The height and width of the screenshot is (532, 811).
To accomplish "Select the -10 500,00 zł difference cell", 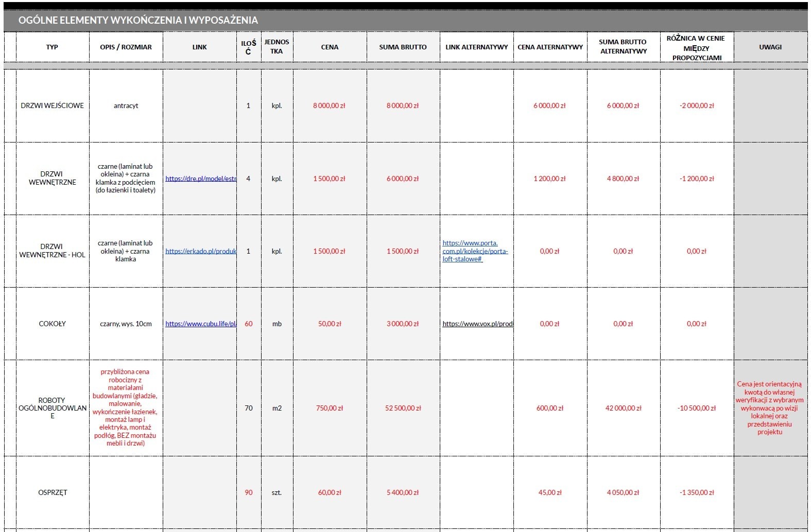I will click(x=697, y=408).
